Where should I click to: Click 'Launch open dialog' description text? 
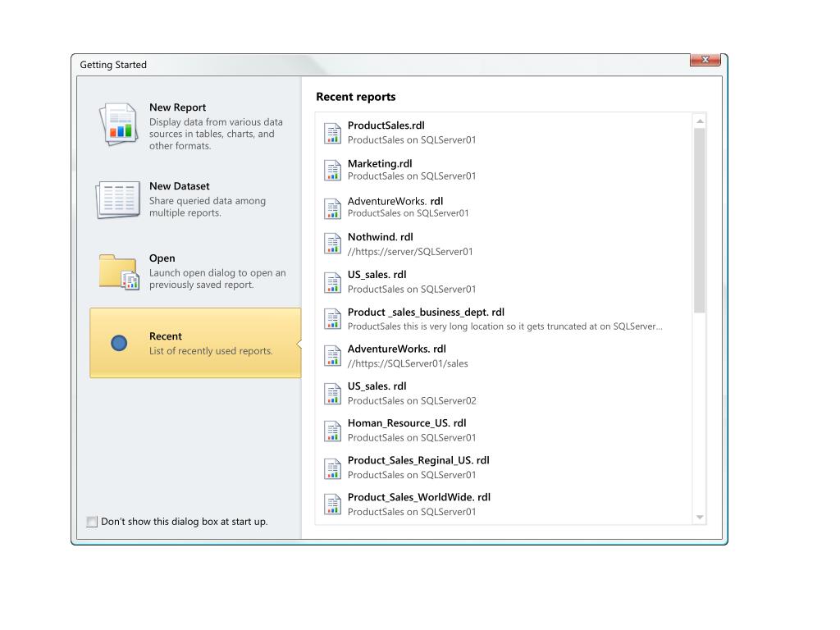pyautogui.click(x=217, y=279)
